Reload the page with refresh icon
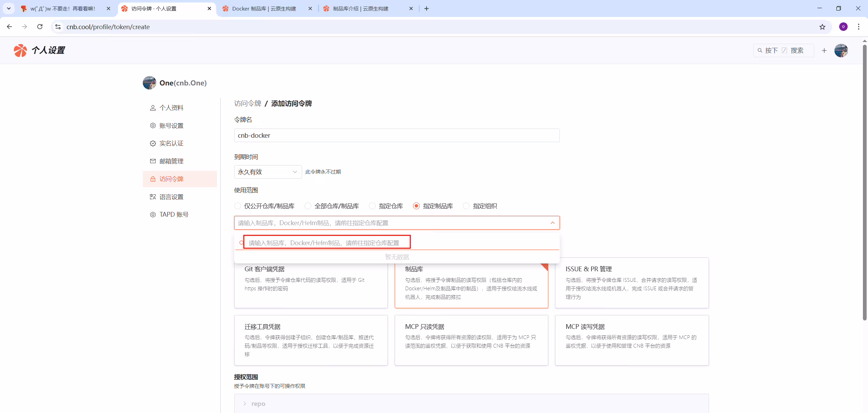 (40, 27)
